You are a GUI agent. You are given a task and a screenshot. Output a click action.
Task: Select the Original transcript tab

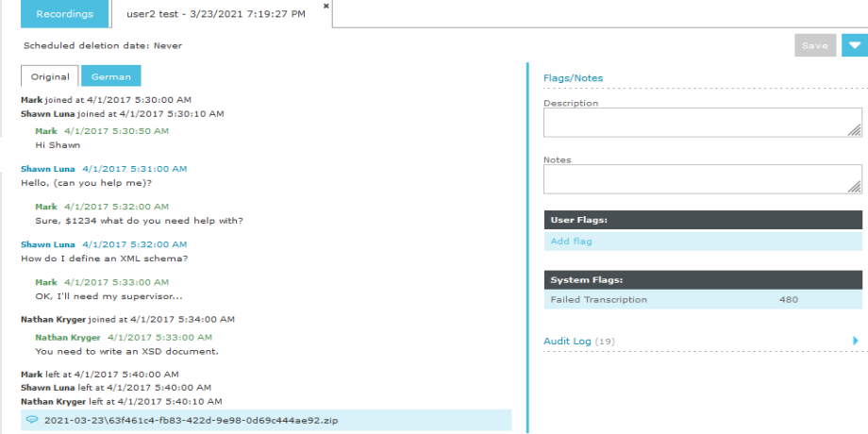coord(50,76)
